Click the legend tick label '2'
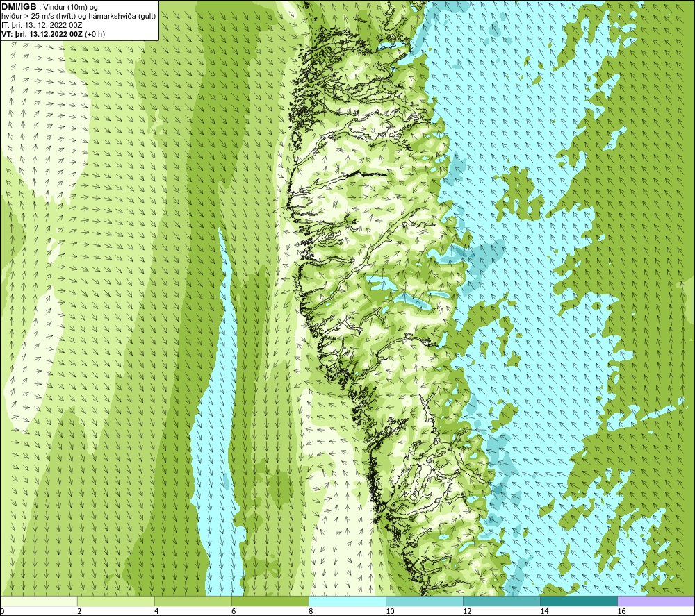This screenshot has height=616, width=695. [79, 611]
